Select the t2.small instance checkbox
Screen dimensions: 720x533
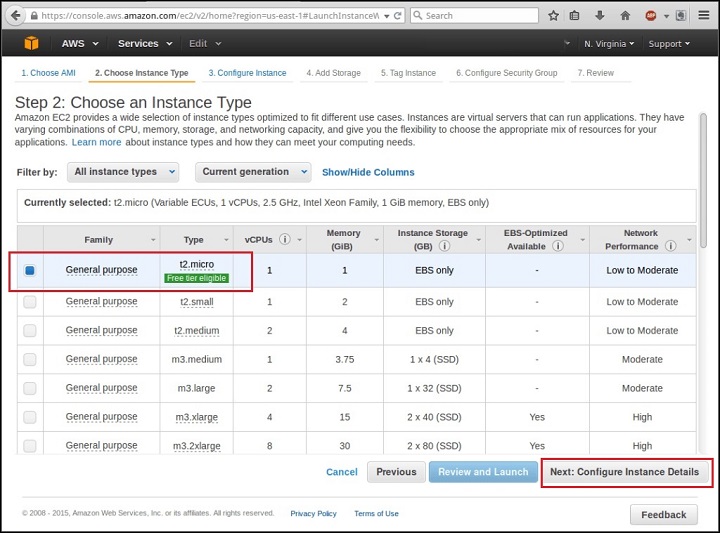point(30,302)
